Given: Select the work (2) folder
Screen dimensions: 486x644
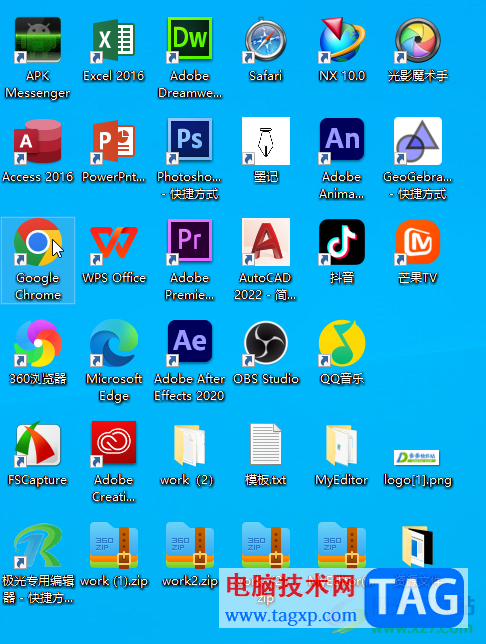Looking at the screenshot, I should pos(190,445).
